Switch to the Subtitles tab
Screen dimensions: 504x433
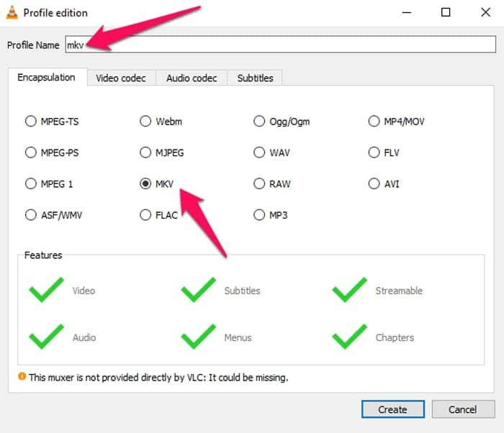[255, 78]
